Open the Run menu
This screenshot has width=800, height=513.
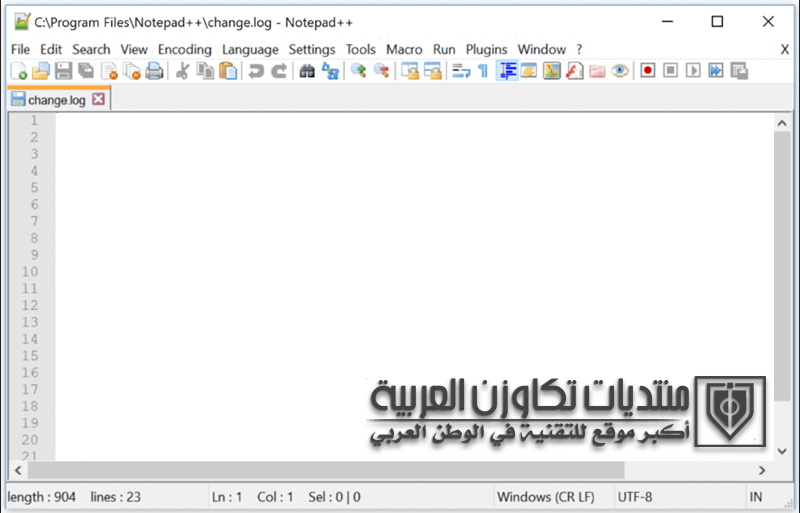coord(444,50)
